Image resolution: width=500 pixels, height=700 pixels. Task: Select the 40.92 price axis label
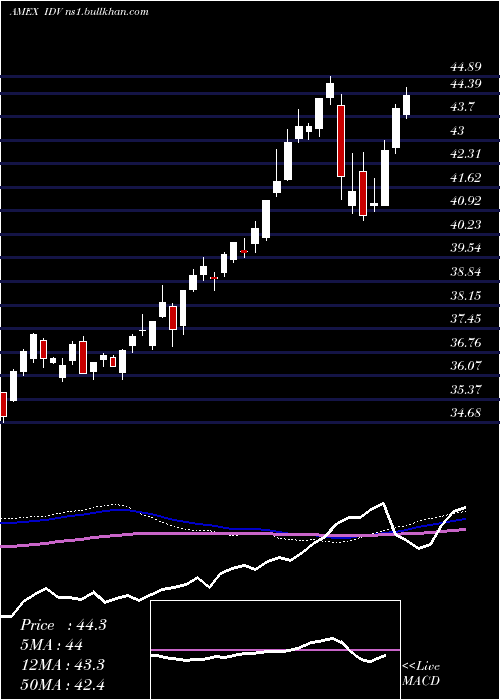[466, 201]
